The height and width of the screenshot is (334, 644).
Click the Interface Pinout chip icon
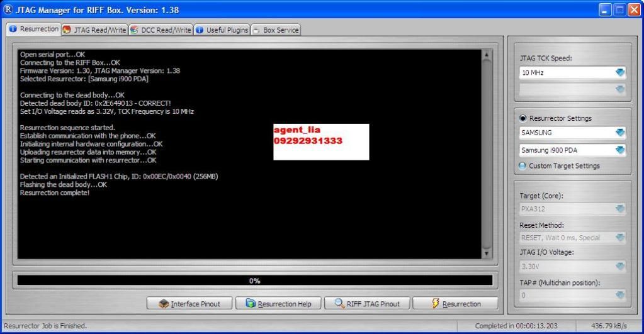coord(164,304)
